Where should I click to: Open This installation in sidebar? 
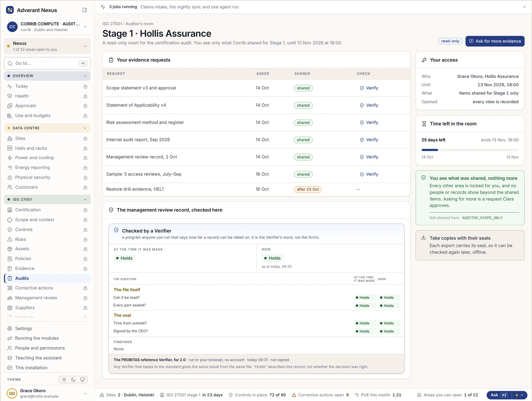coord(47,368)
